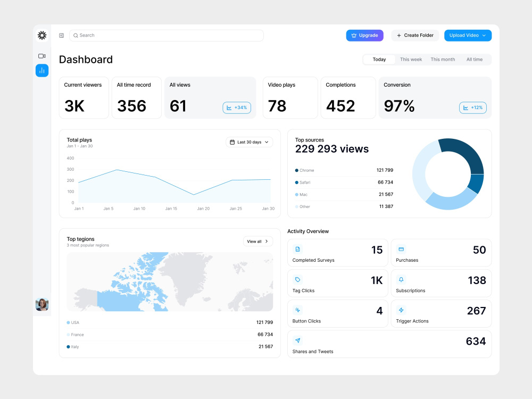Toggle the sidebar collapse icon
The image size is (532, 399).
pos(61,35)
